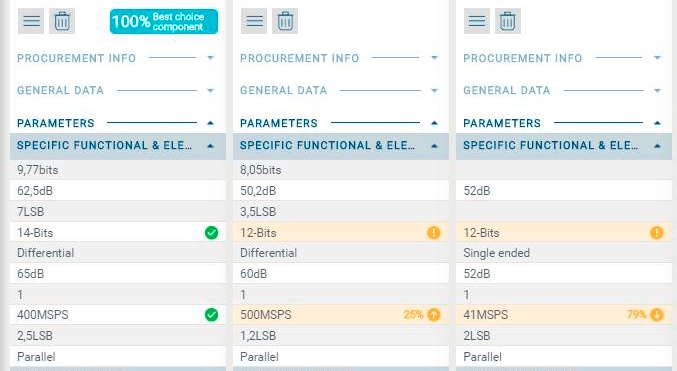The image size is (677, 371).
Task: Delete the first component with trash icon
Action: coord(62,21)
